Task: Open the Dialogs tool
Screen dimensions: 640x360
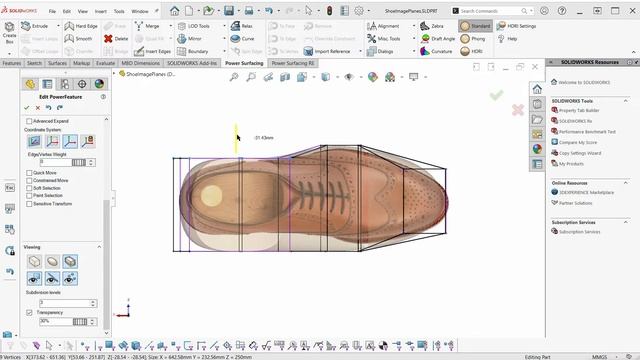Action: [380, 51]
